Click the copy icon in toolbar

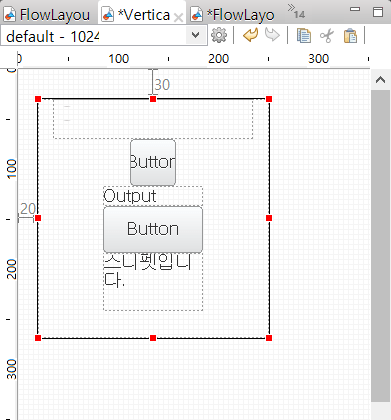coord(304,35)
